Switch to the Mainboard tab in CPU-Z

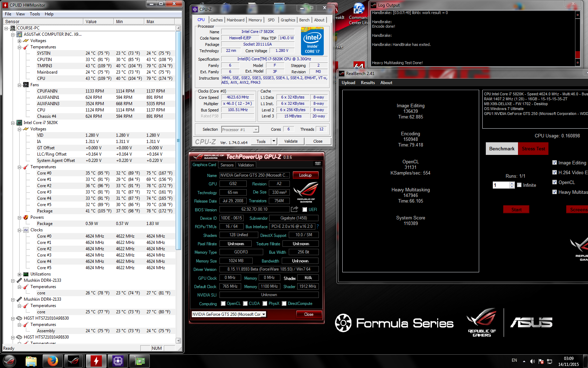(x=236, y=20)
